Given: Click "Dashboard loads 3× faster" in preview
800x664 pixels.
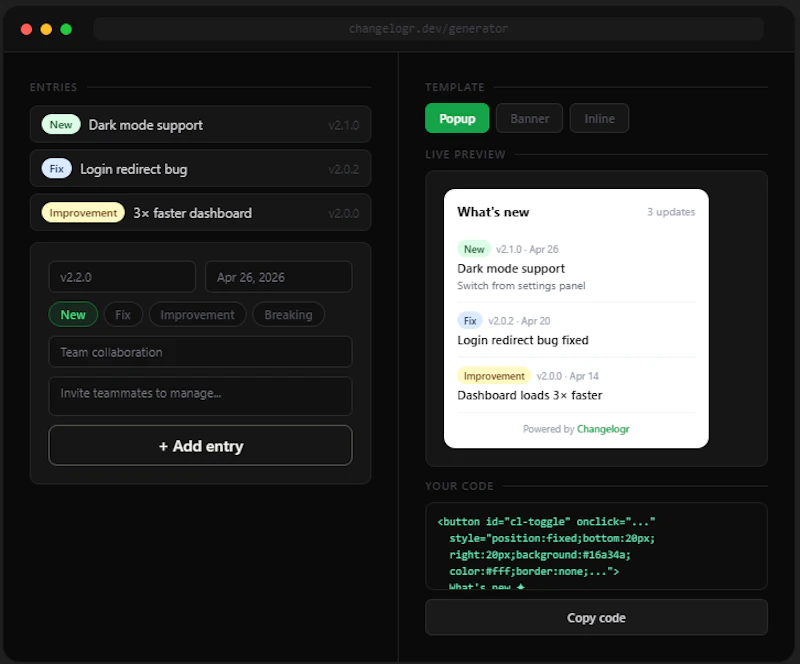Looking at the screenshot, I should 530,395.
